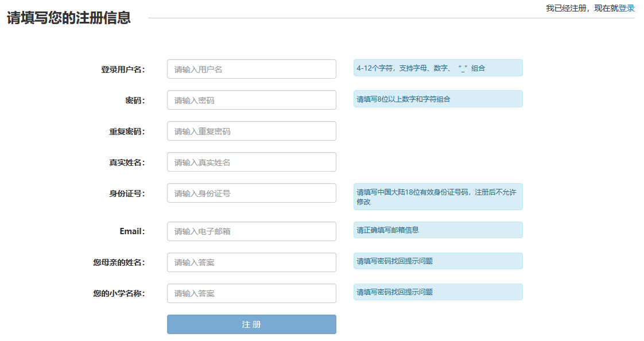Click the 登录用户名 label
This screenshot has height=341, width=644.
123,69
